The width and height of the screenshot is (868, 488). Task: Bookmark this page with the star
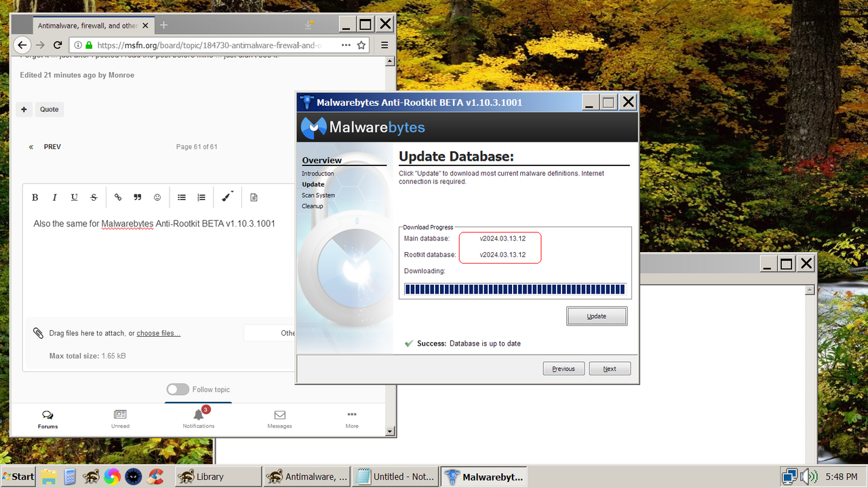[x=361, y=45]
